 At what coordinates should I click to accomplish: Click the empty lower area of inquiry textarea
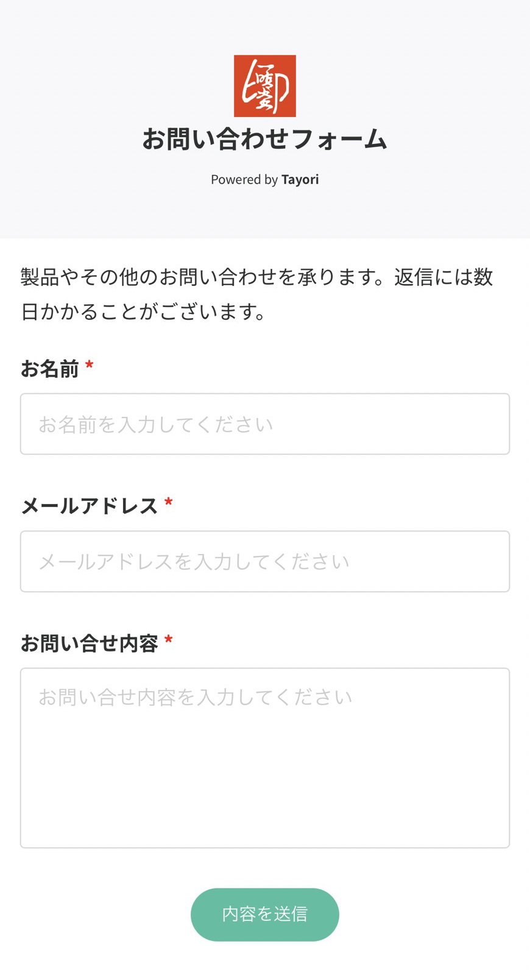click(265, 798)
